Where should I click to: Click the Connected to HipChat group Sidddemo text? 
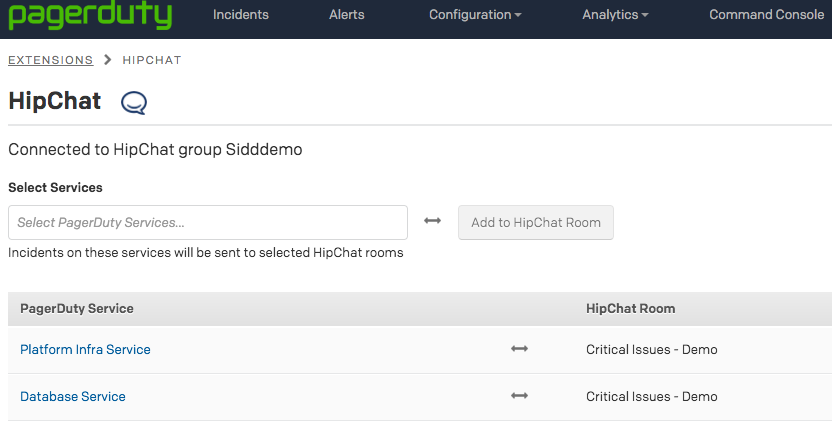(x=155, y=150)
